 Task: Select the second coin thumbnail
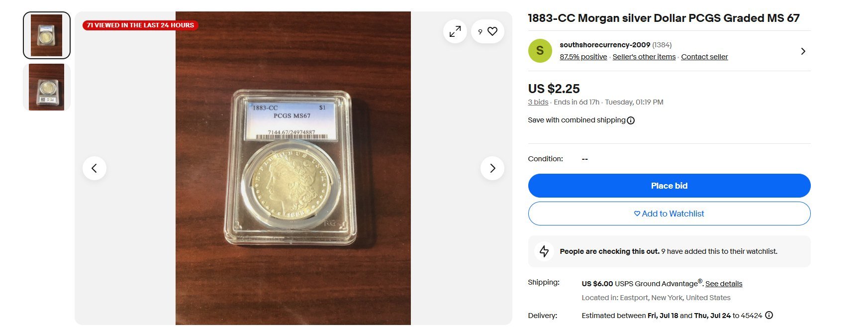47,87
